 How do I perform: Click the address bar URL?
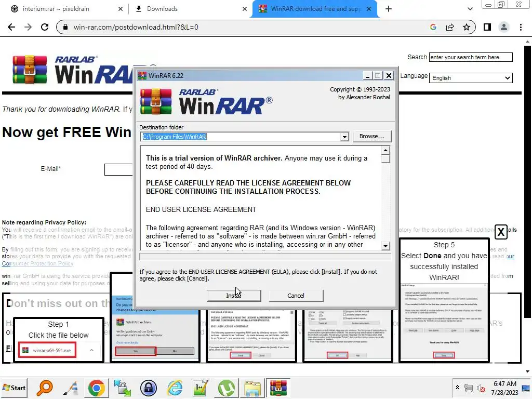(136, 27)
